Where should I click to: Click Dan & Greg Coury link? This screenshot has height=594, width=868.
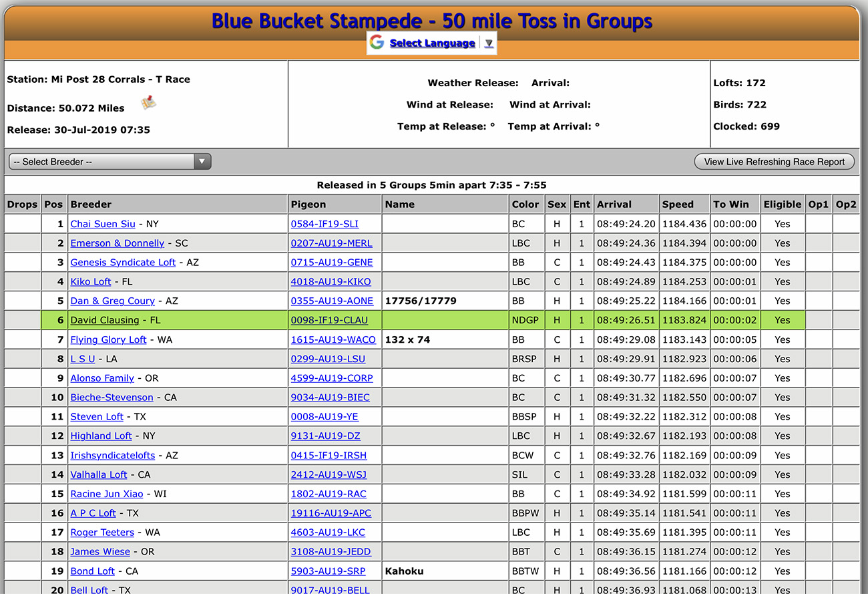[113, 301]
